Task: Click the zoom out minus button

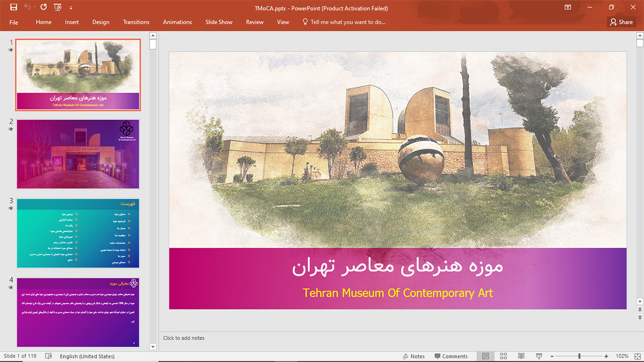Action: pyautogui.click(x=552, y=356)
